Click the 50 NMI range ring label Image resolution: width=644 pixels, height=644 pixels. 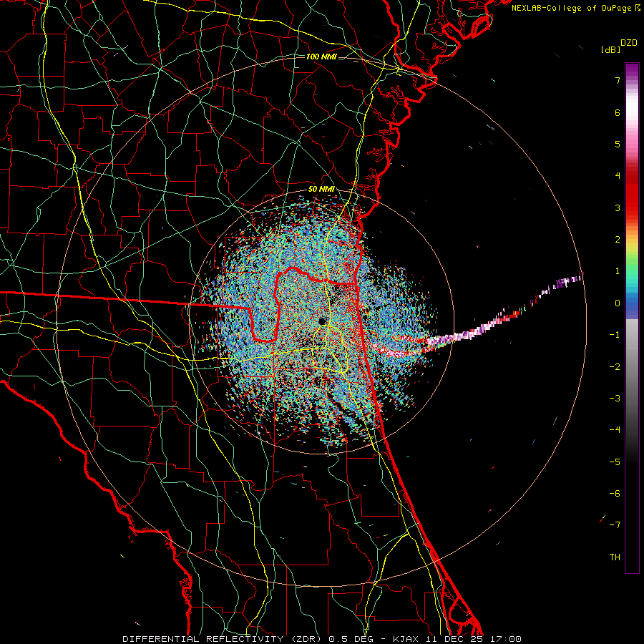(321, 190)
